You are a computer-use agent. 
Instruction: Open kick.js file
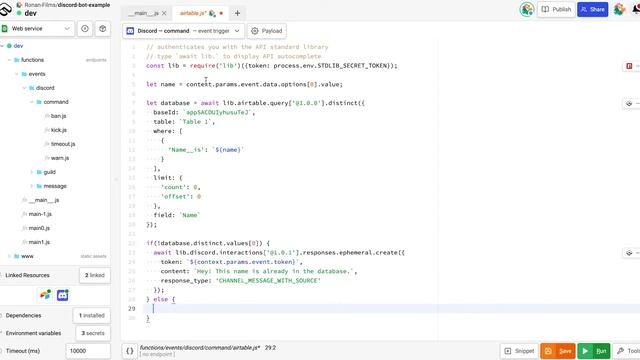[58, 130]
